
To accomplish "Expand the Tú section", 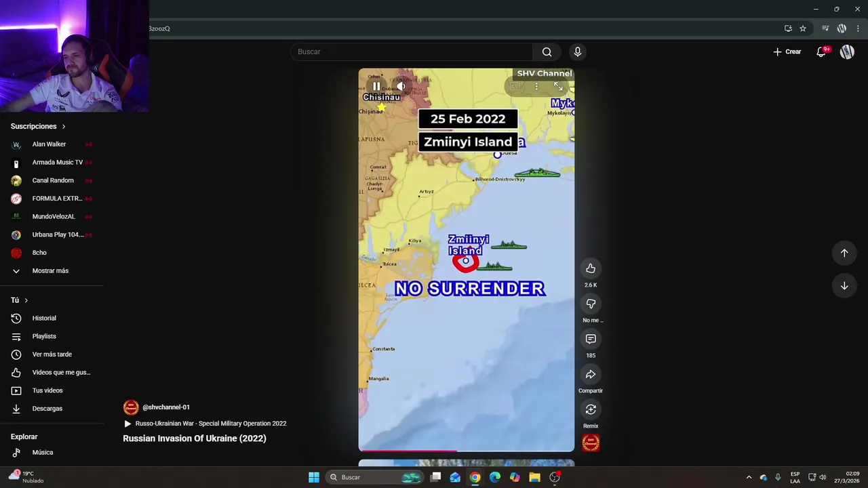I will point(20,300).
